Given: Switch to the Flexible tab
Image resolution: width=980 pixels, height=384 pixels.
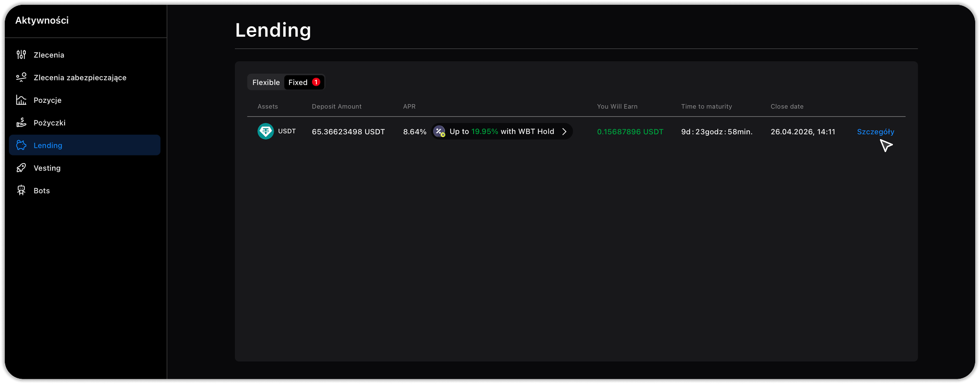Looking at the screenshot, I should point(266,82).
